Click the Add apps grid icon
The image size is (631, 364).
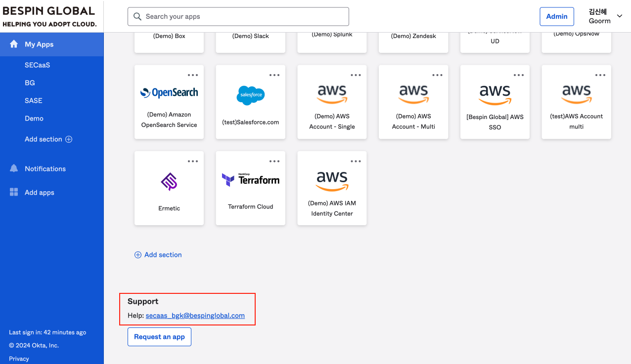[x=14, y=193]
